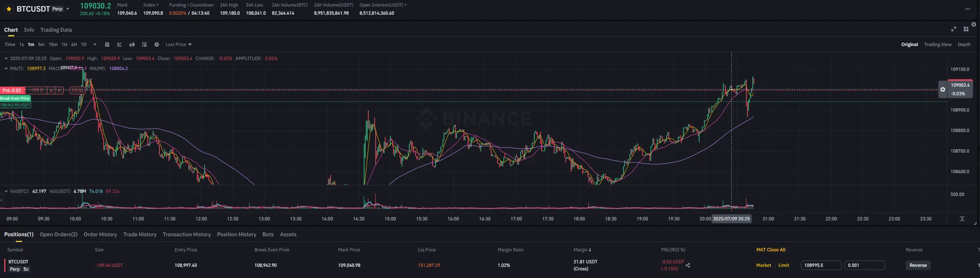This screenshot has width=980, height=278.
Task: Open the calendar date picker icon
Action: (107, 44)
